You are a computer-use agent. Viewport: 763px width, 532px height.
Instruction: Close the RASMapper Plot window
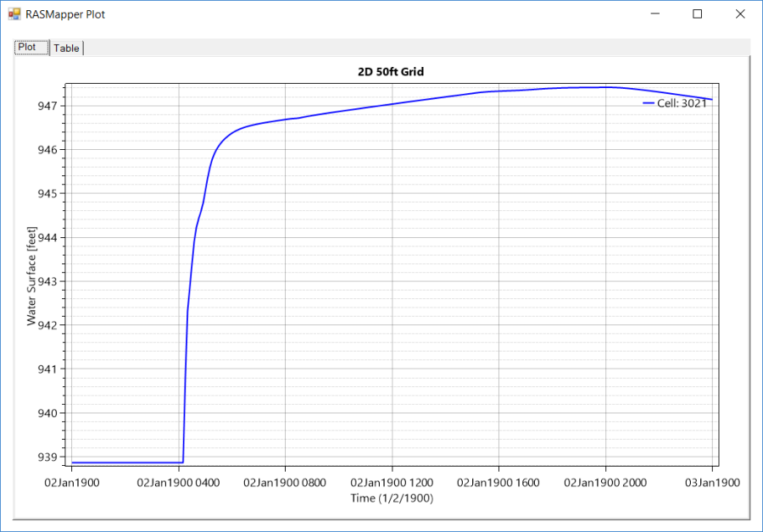point(740,14)
